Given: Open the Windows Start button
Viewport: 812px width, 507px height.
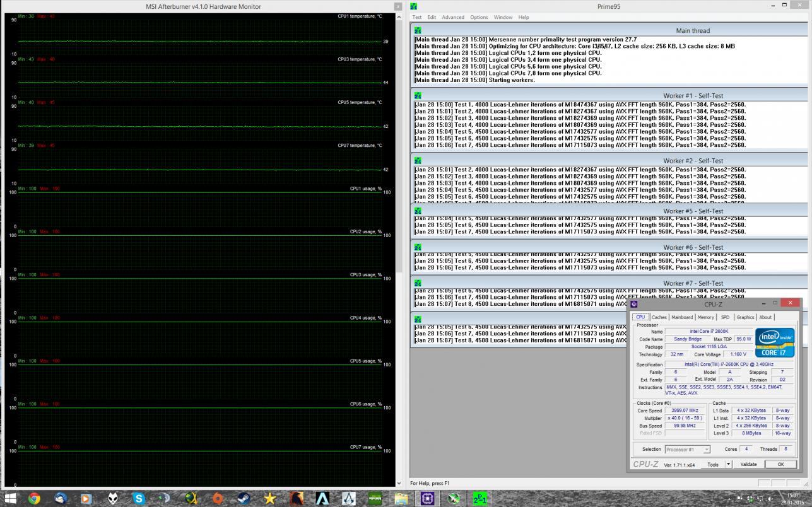Looking at the screenshot, I should coord(10,498).
